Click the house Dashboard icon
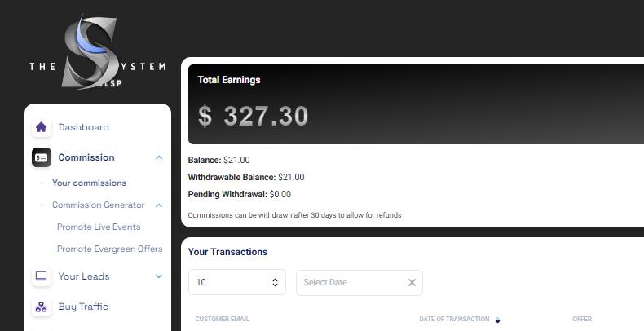644x331 pixels. point(42,127)
